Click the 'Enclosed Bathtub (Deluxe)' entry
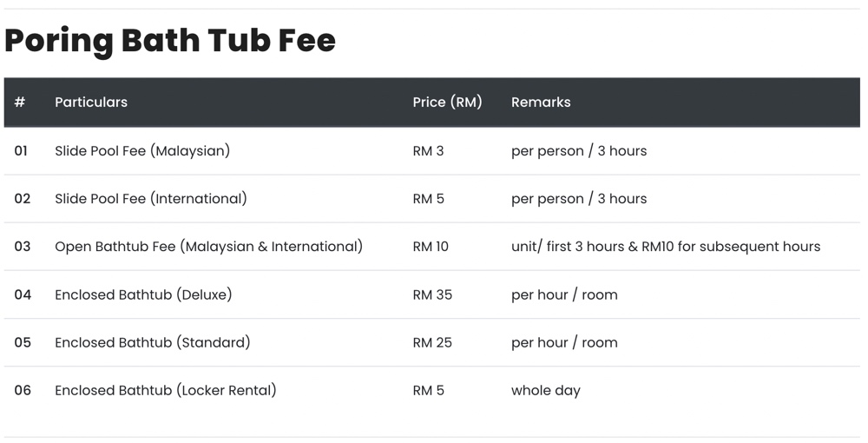868x443 pixels. (x=143, y=294)
